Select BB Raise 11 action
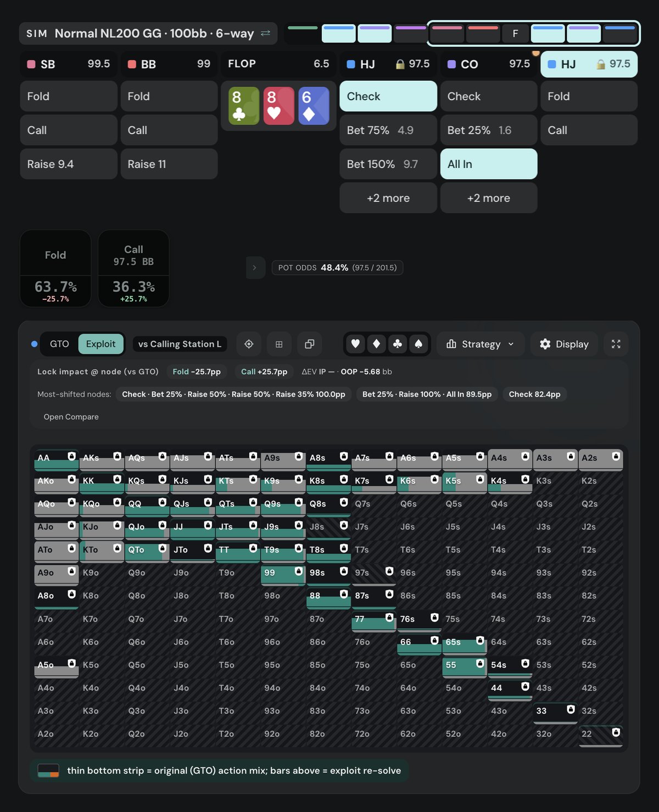This screenshot has width=659, height=812. [169, 164]
